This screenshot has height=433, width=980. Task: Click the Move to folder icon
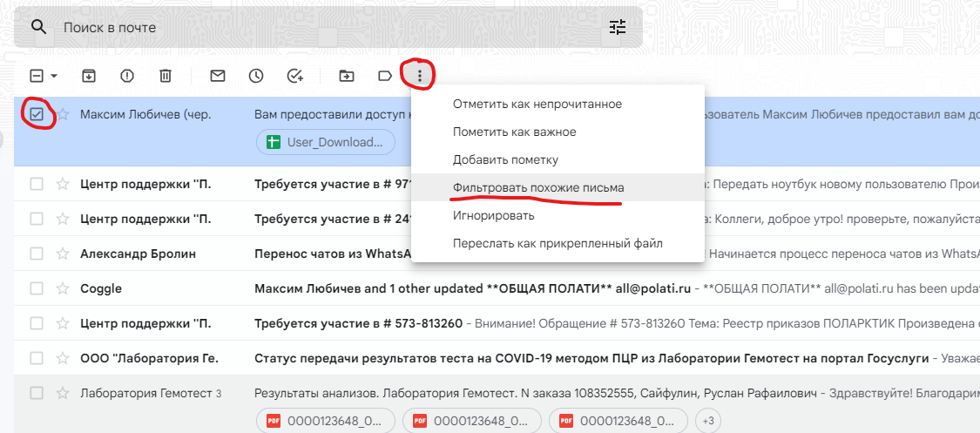tap(346, 76)
